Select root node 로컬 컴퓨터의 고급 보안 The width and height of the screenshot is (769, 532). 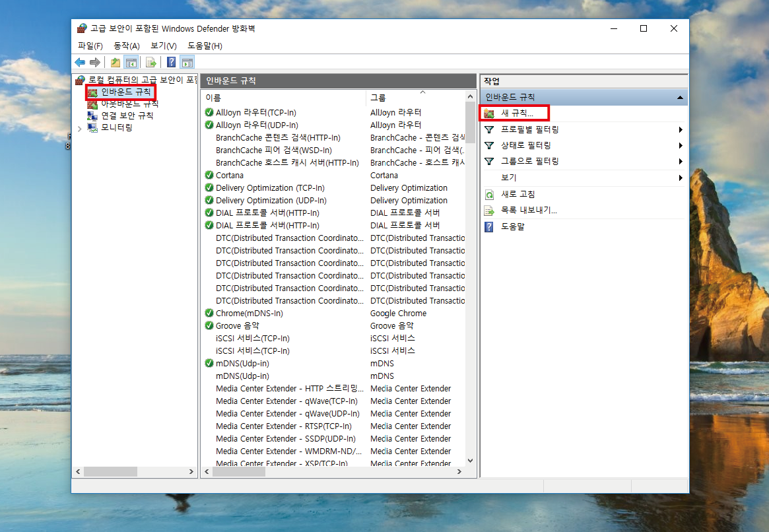tap(142, 80)
